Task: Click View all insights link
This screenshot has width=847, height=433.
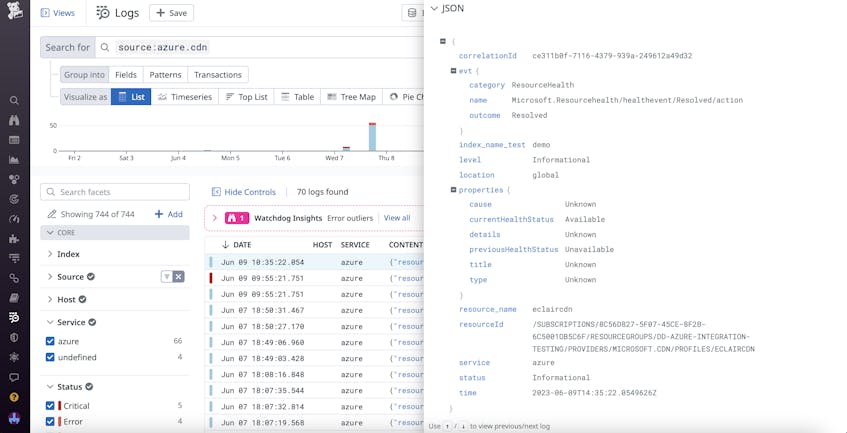Action: [x=397, y=218]
